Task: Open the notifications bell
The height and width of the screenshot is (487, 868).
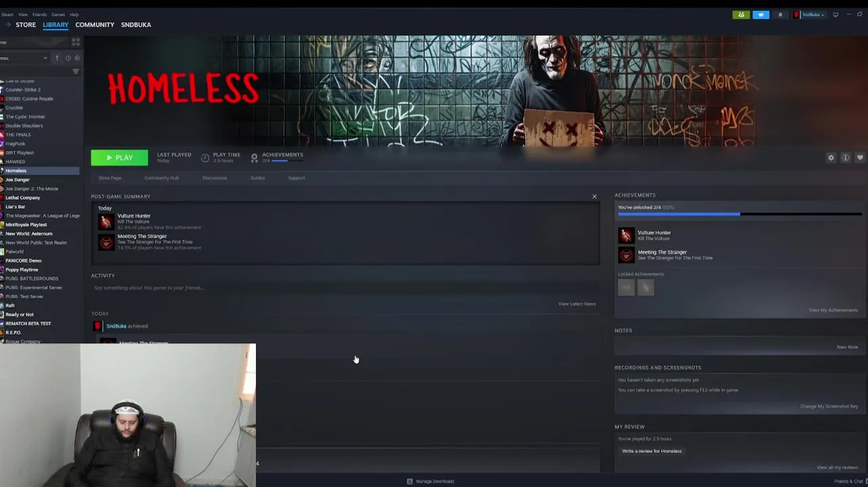Action: (x=780, y=15)
